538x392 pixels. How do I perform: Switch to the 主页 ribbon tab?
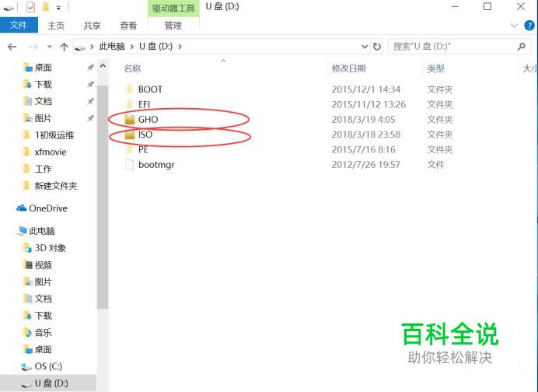56,26
